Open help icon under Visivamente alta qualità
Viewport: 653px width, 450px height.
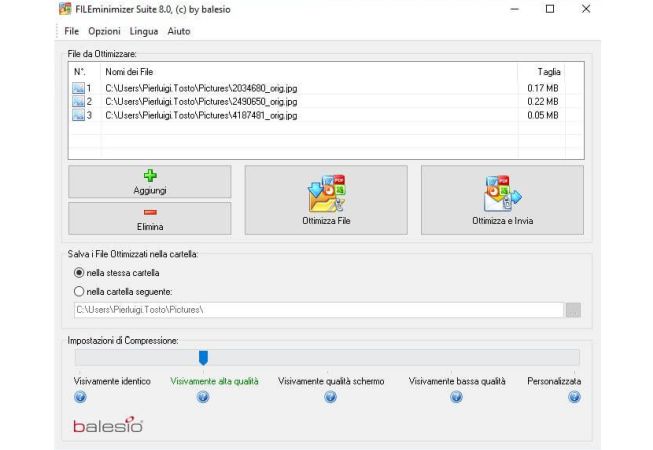click(203, 397)
